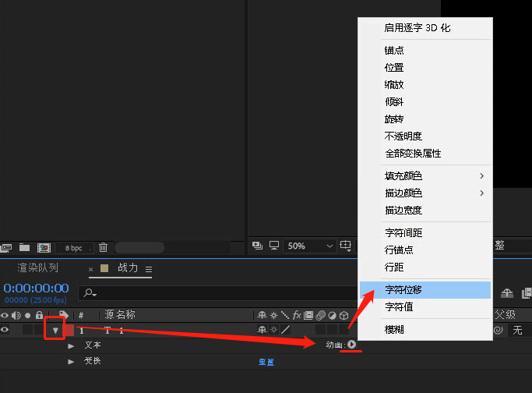Open 战力 panel menu icon
Screen dimensions: 532x393
pos(149,269)
